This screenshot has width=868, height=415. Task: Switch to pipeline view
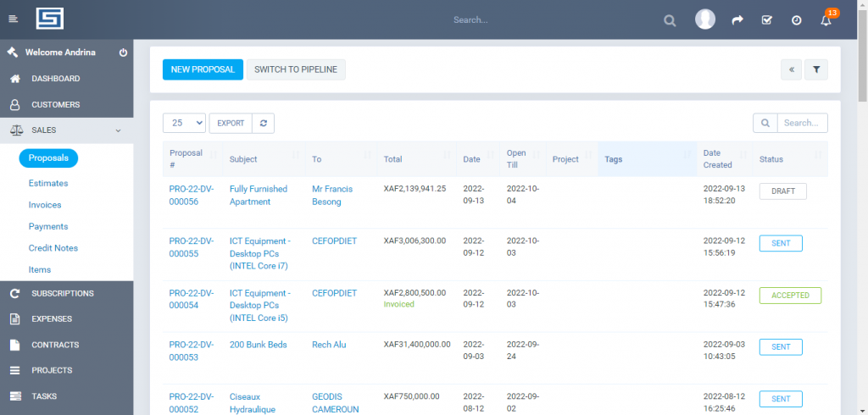tap(296, 69)
